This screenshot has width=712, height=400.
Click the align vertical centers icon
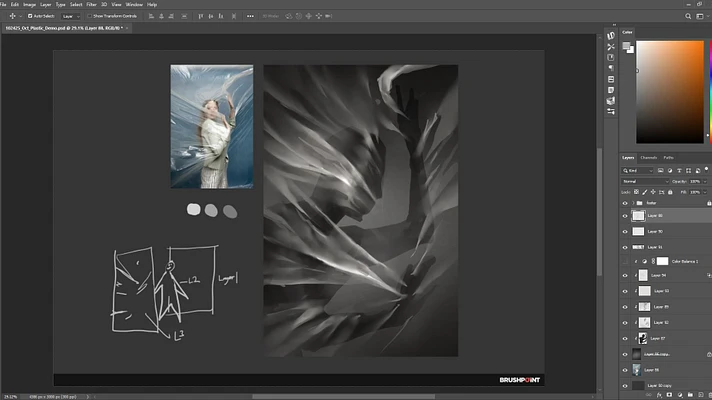click(211, 16)
